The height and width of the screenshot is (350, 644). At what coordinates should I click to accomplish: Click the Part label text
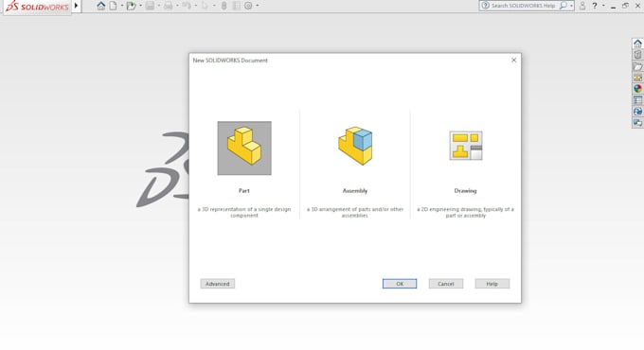[x=244, y=191]
